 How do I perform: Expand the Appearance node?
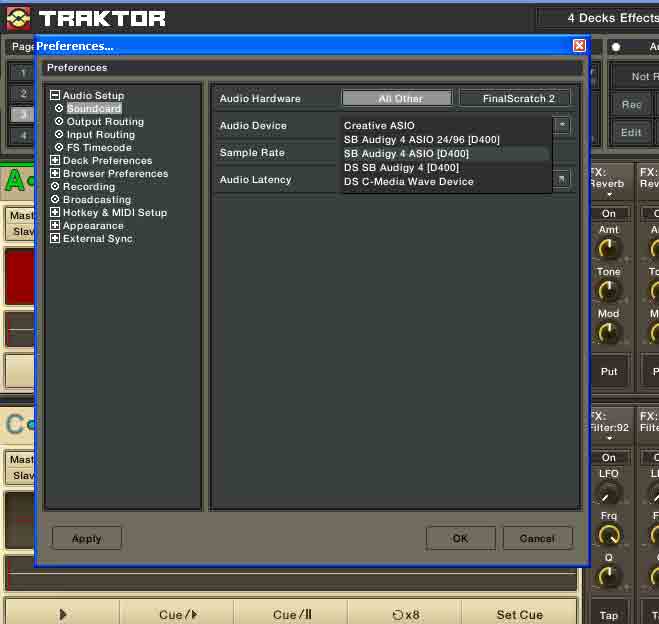click(55, 225)
